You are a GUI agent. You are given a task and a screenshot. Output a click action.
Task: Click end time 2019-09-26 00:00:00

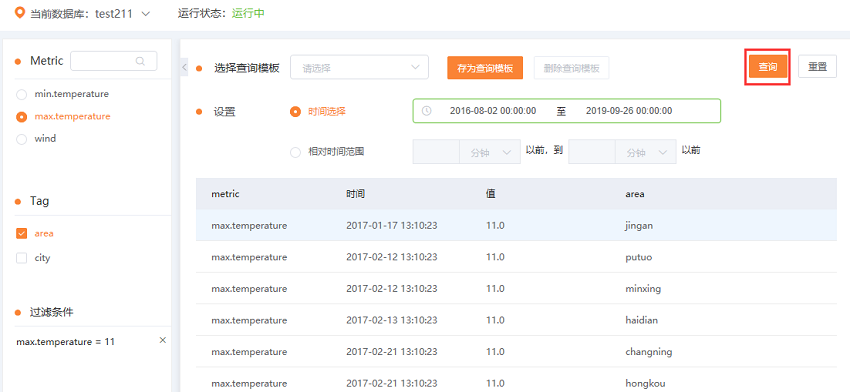pyautogui.click(x=629, y=111)
